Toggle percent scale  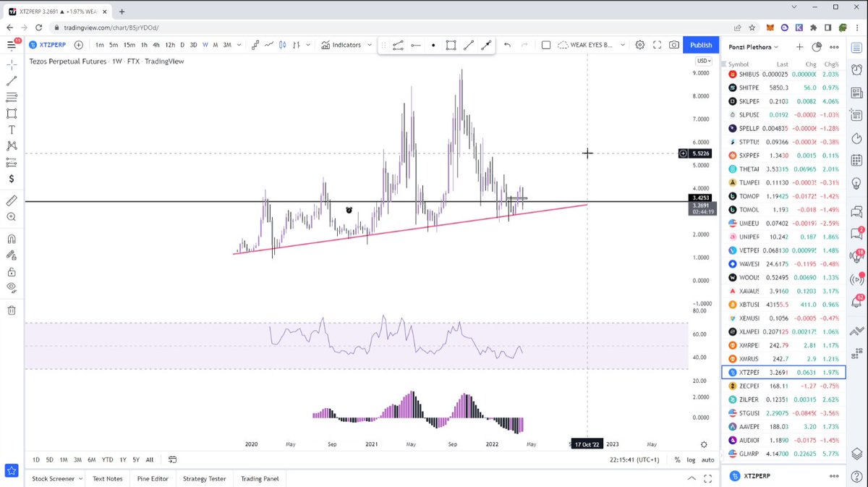point(677,460)
